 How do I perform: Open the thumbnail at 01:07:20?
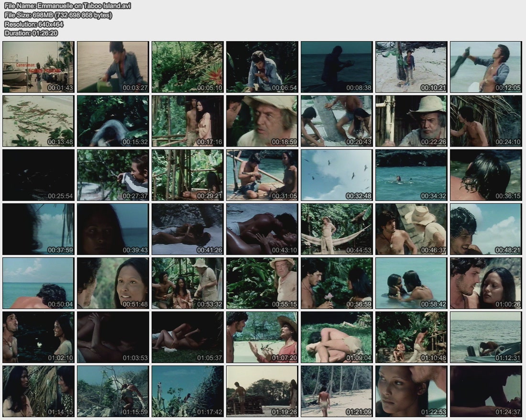tap(262, 337)
